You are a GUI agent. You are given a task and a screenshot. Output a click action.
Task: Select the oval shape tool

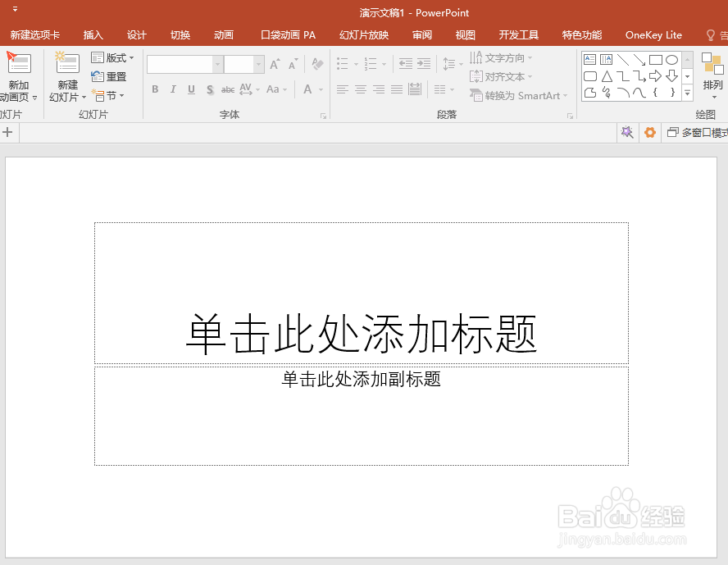pos(672,61)
